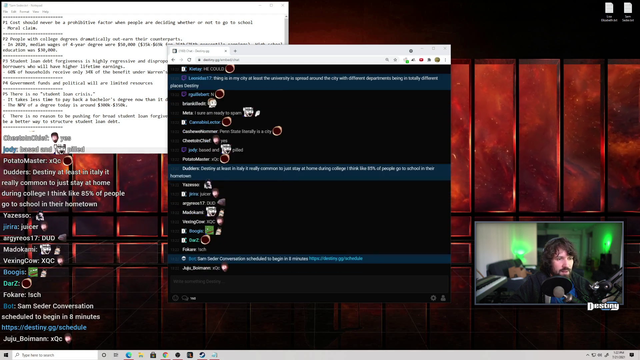
Task: Open Sam Seder text file on desktop
Action: [628, 12]
